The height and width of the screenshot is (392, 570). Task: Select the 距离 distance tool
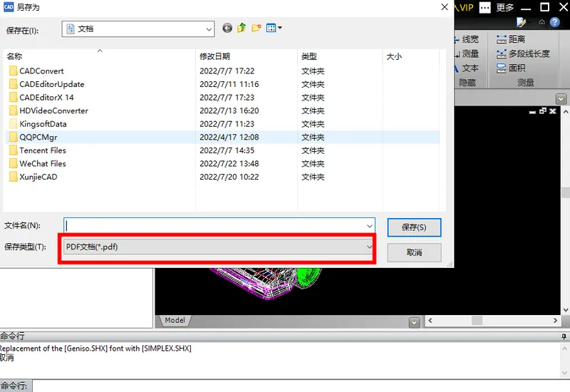click(x=511, y=39)
